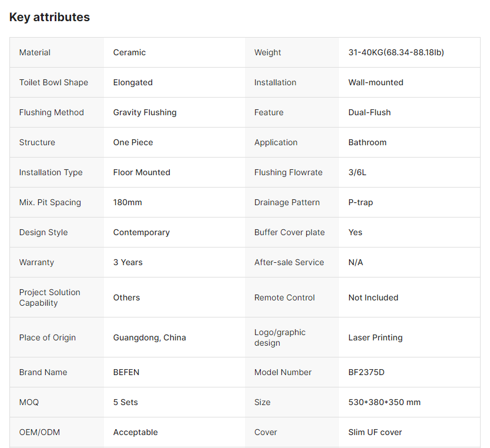
Task: Click the Key attributes heading
Action: coord(49,17)
